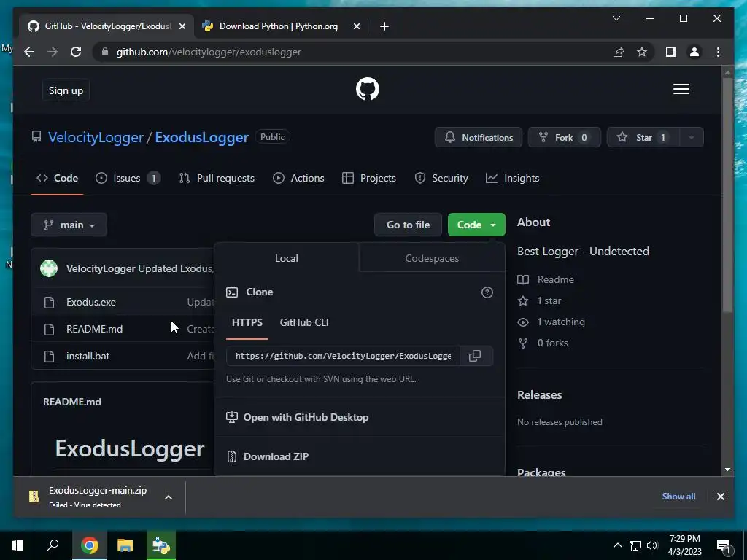The width and height of the screenshot is (747, 560).
Task: Click Show all downloads
Action: pyautogui.click(x=678, y=497)
